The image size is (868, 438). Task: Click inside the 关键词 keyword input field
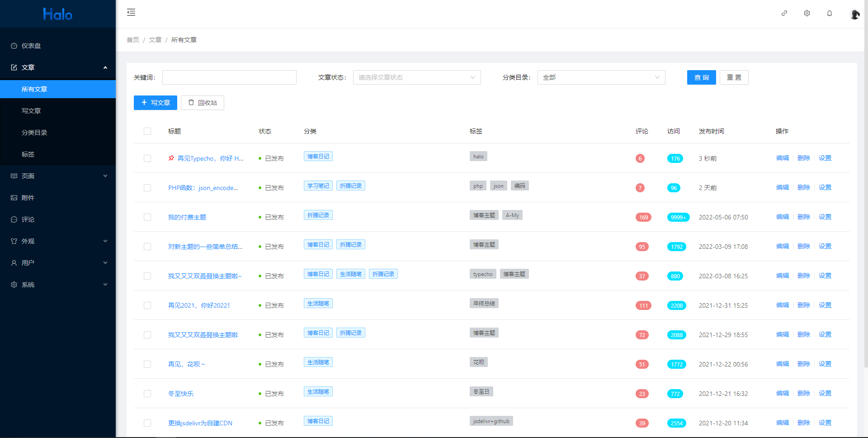pos(229,77)
